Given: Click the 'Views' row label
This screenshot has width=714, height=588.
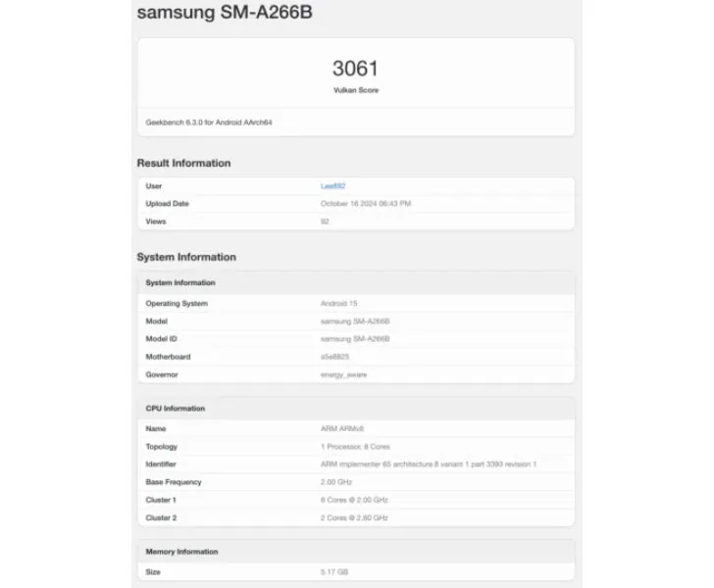Looking at the screenshot, I should (x=156, y=221).
